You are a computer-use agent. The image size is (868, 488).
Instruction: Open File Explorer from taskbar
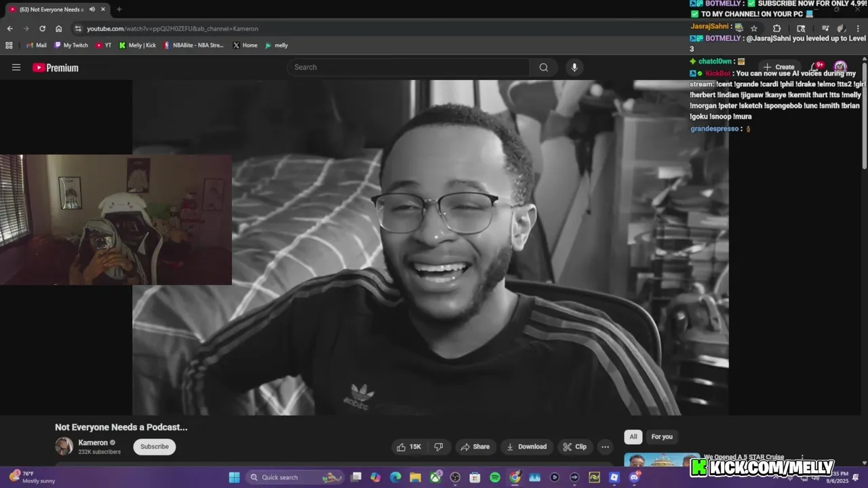coord(415,477)
